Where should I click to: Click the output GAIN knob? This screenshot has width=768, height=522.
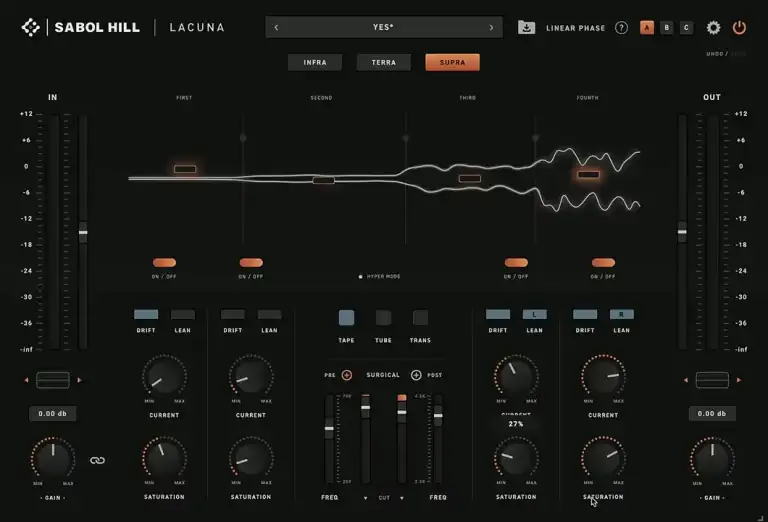click(712, 459)
